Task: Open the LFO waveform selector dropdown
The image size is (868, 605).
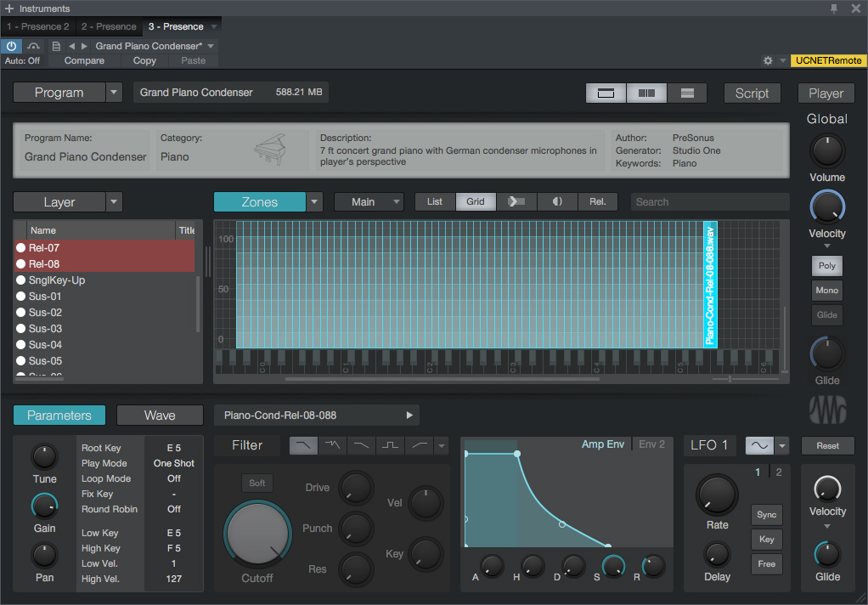Action: 781,444
